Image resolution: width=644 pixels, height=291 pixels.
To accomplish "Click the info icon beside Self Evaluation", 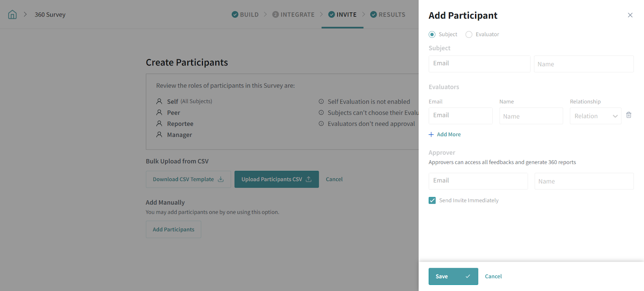I will pyautogui.click(x=321, y=102).
